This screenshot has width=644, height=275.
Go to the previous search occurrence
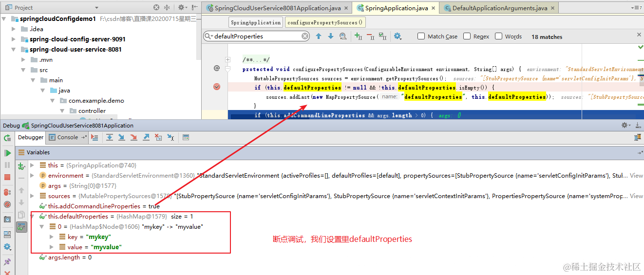[x=319, y=36]
